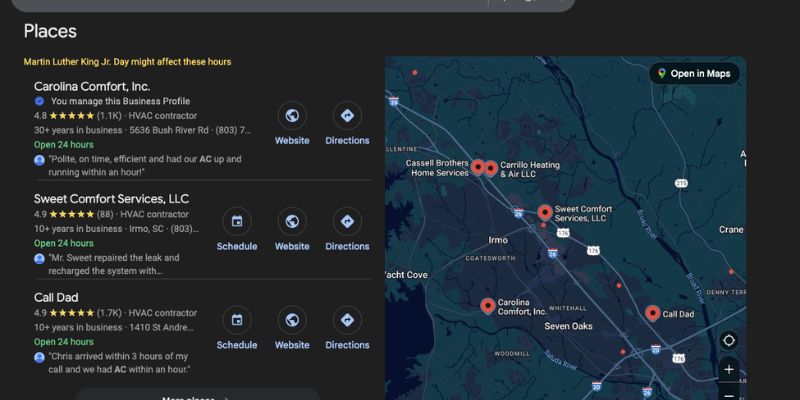800x400 pixels.
Task: Click 'Chris arrived within 3 hours' review
Action: 119,363
